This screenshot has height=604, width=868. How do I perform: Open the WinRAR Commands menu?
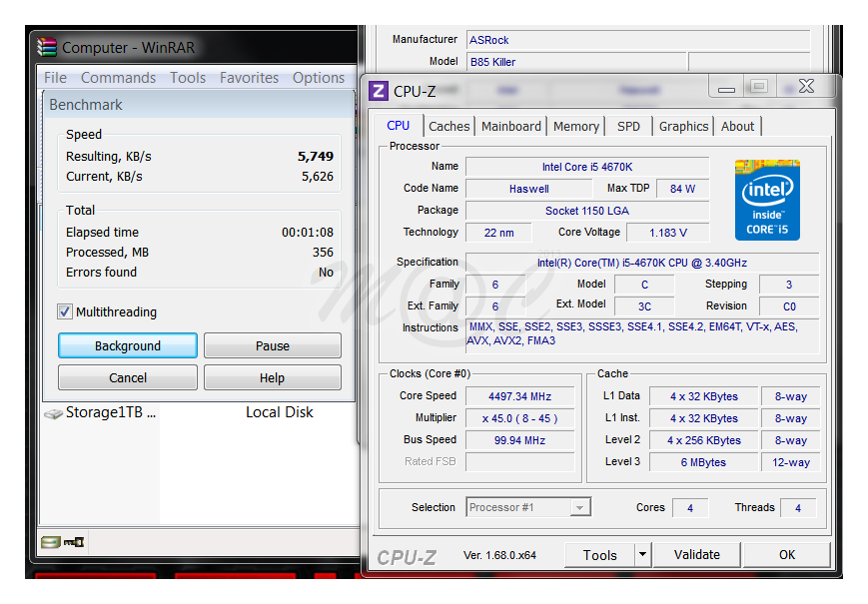pos(118,78)
